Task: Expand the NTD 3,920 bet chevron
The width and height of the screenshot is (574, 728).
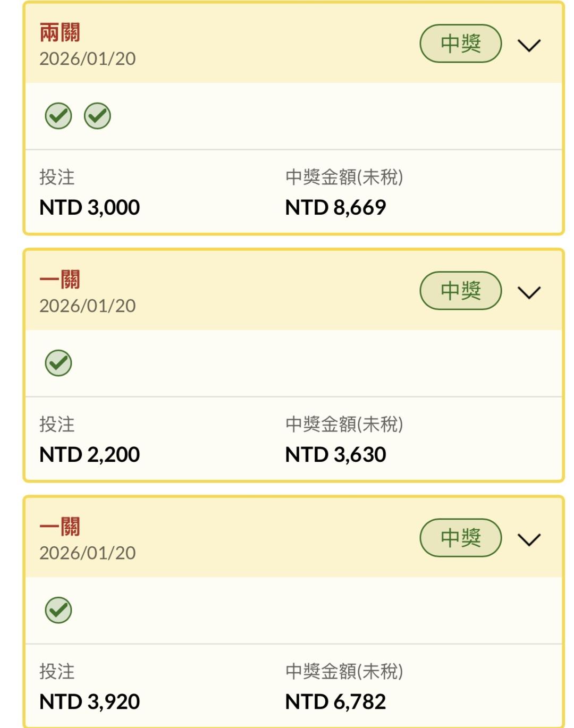Action: click(529, 539)
